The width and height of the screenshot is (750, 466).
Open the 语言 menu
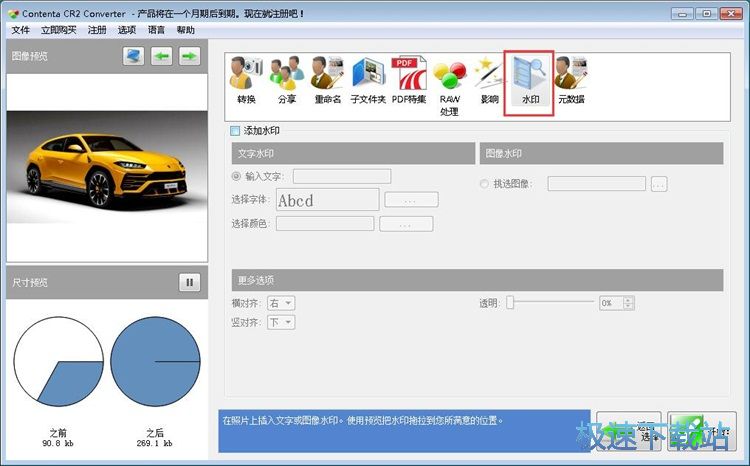pos(156,30)
